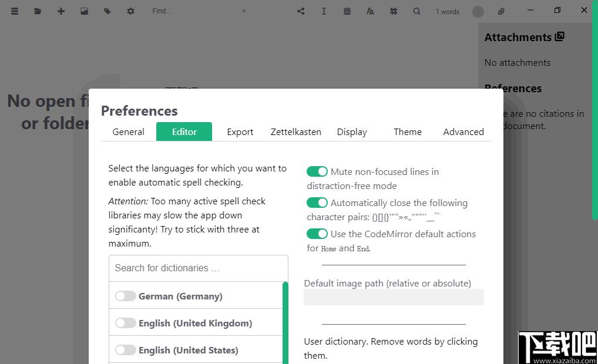Switch to Zettelkasten tab
The height and width of the screenshot is (364, 598).
(296, 132)
